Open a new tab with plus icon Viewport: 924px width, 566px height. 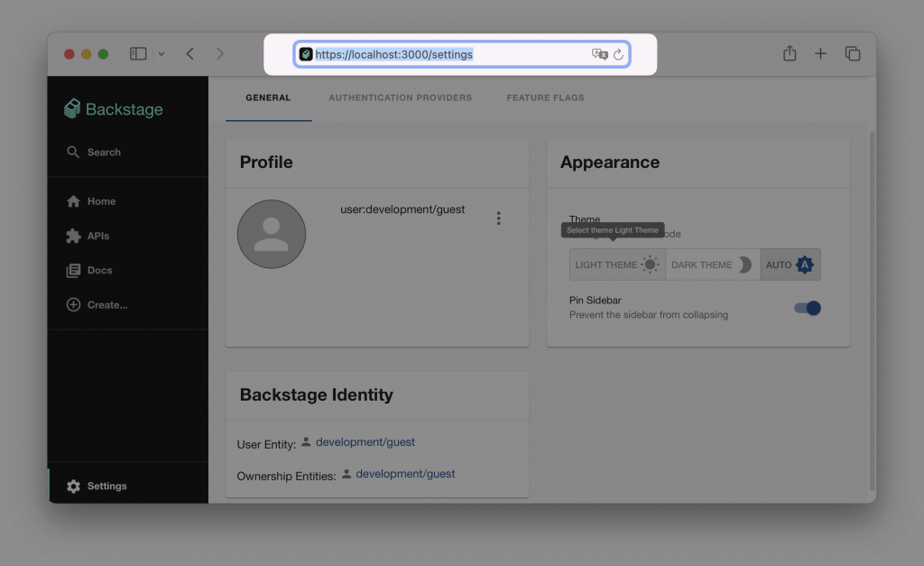[x=820, y=53]
